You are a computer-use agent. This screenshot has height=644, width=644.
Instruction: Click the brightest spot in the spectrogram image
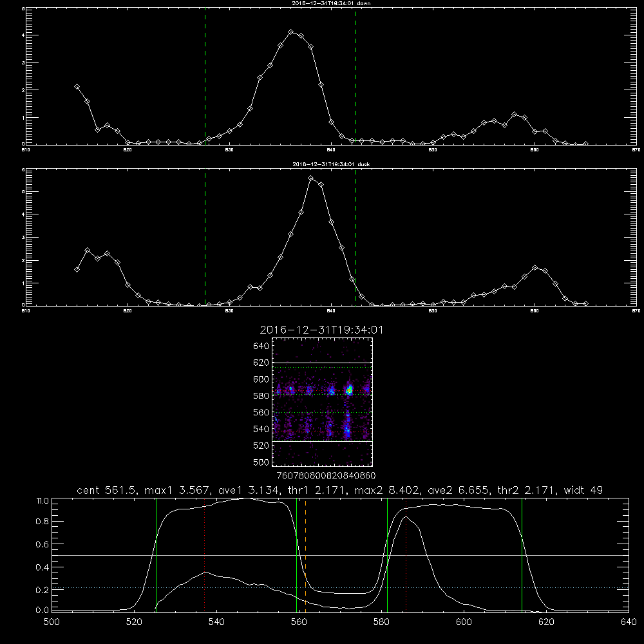coord(349,390)
